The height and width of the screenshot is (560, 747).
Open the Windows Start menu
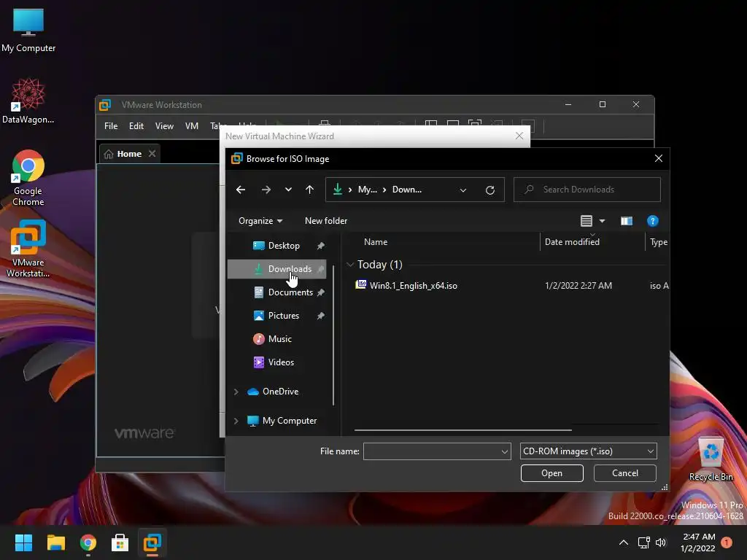23,542
